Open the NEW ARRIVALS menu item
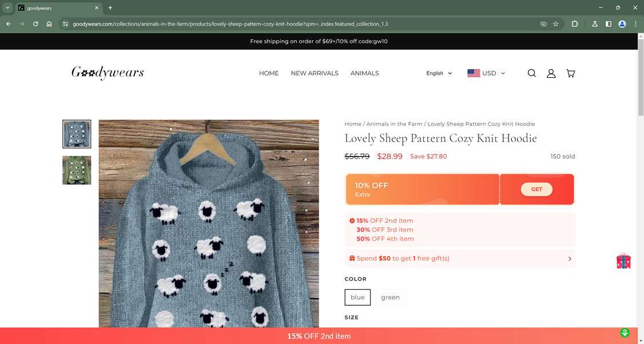This screenshot has width=644, height=344. 315,73
